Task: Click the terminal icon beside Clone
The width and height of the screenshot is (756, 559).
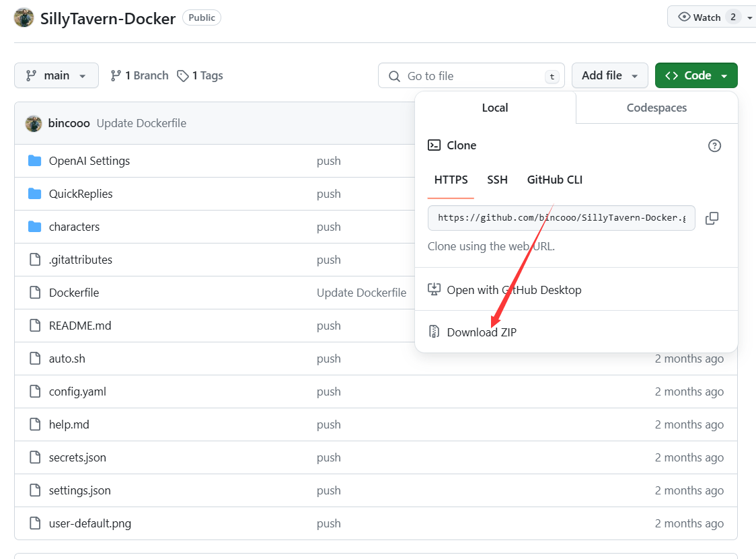Action: click(x=434, y=145)
